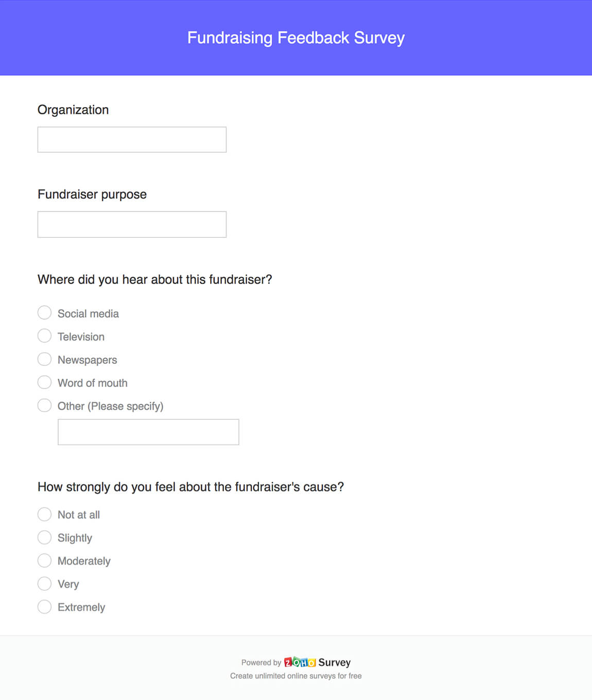Click the How strongly question heading

coord(191,486)
